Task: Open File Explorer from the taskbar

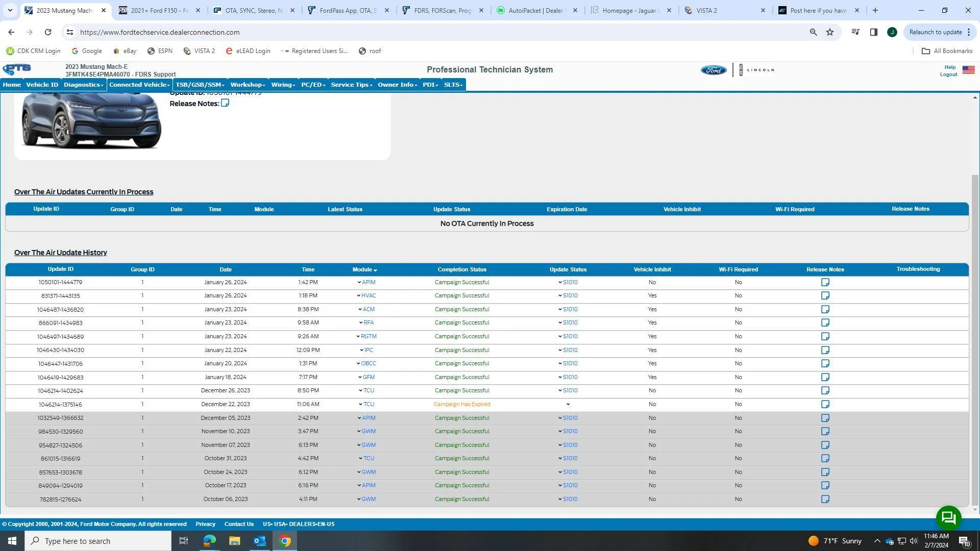Action: [234, 541]
